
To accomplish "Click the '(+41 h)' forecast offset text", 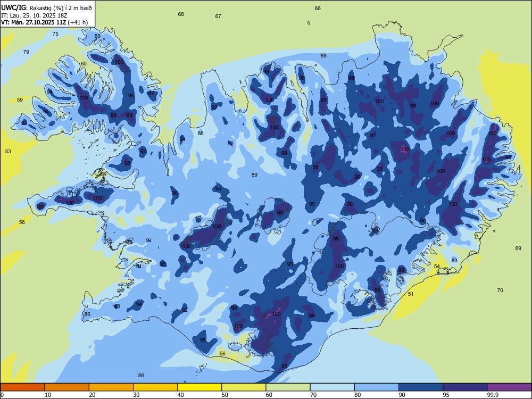I will pos(78,22).
